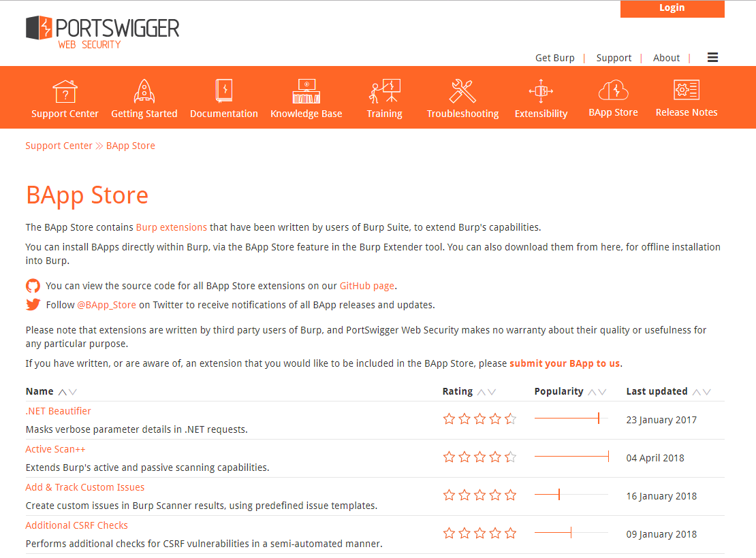Image resolution: width=756 pixels, height=558 pixels.
Task: Click the GitHub octocat icon
Action: [x=33, y=286]
